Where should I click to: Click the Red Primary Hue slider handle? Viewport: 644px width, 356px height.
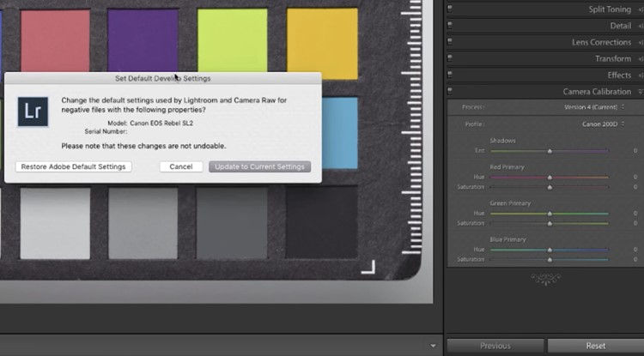click(550, 178)
